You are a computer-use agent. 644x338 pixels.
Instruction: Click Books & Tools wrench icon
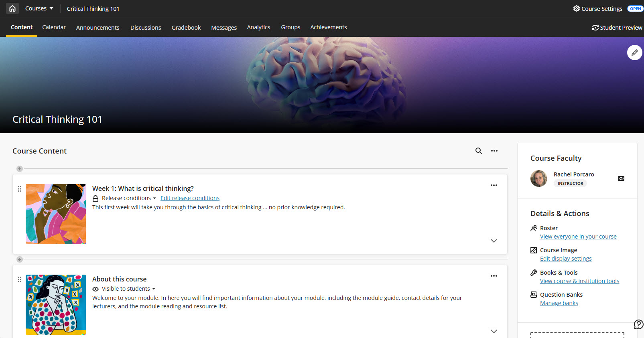[x=534, y=273]
